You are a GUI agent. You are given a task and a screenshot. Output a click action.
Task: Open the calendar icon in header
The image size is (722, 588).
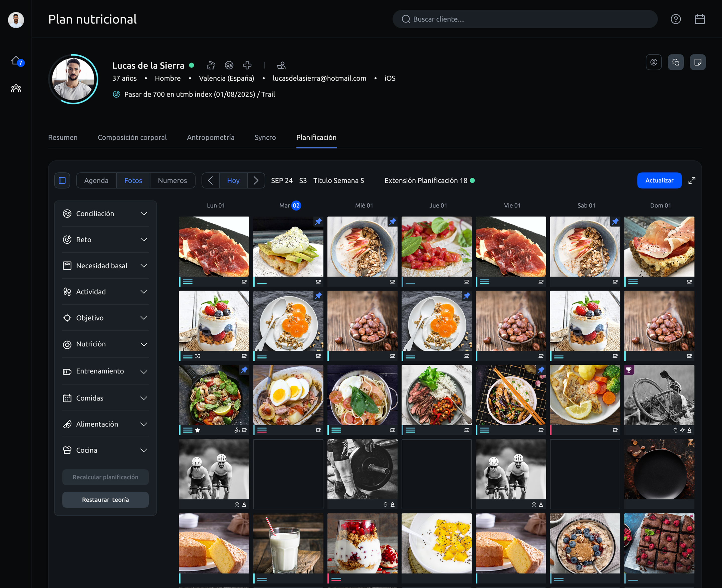click(700, 19)
